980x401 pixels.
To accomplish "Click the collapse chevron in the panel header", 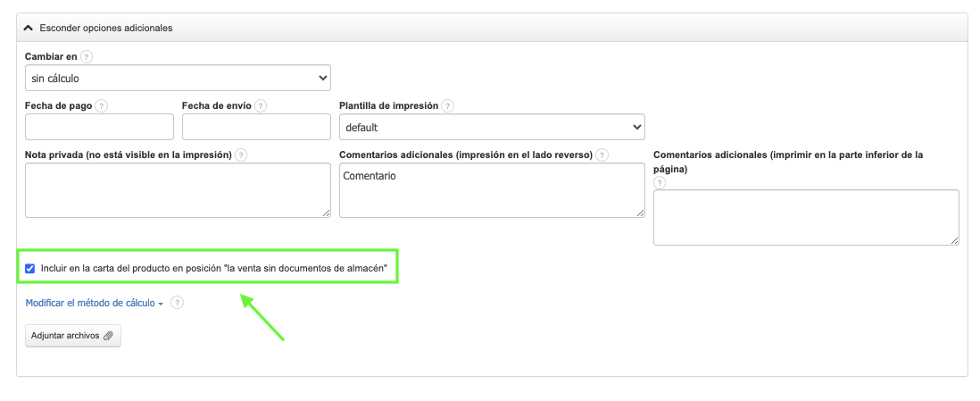I will tap(29, 28).
